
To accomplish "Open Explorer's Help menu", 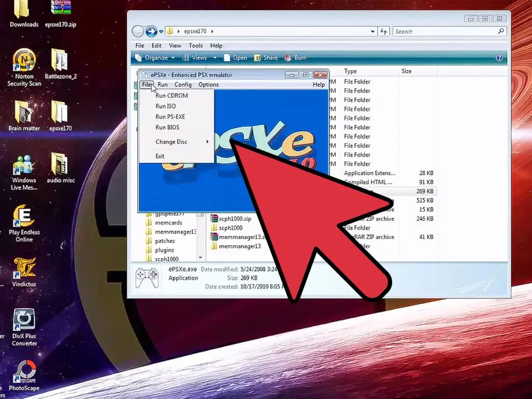I will coord(216,46).
